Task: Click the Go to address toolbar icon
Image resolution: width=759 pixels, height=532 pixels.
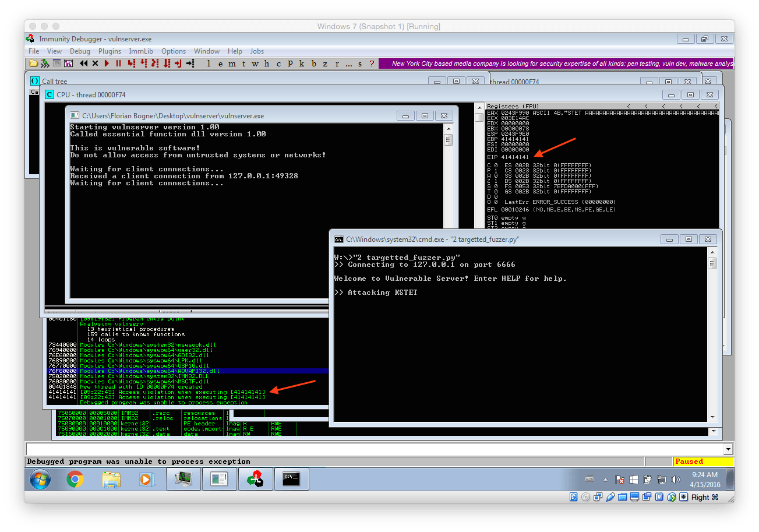Action: pos(190,63)
